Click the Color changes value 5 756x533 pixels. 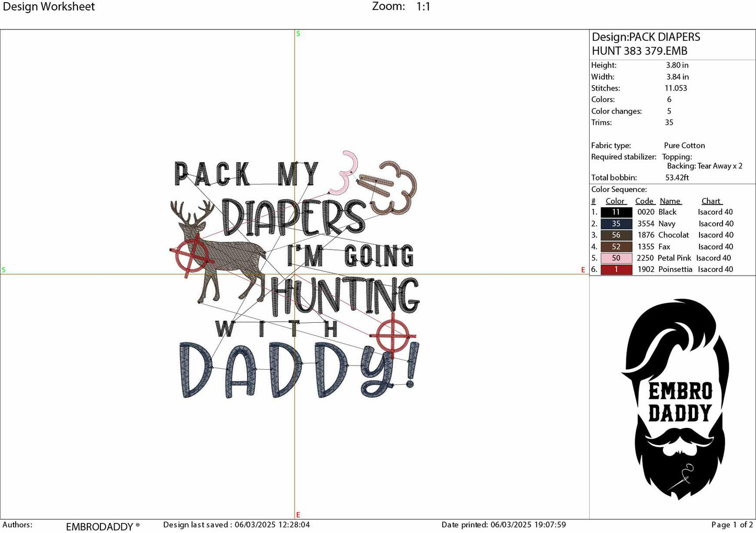pyautogui.click(x=669, y=111)
